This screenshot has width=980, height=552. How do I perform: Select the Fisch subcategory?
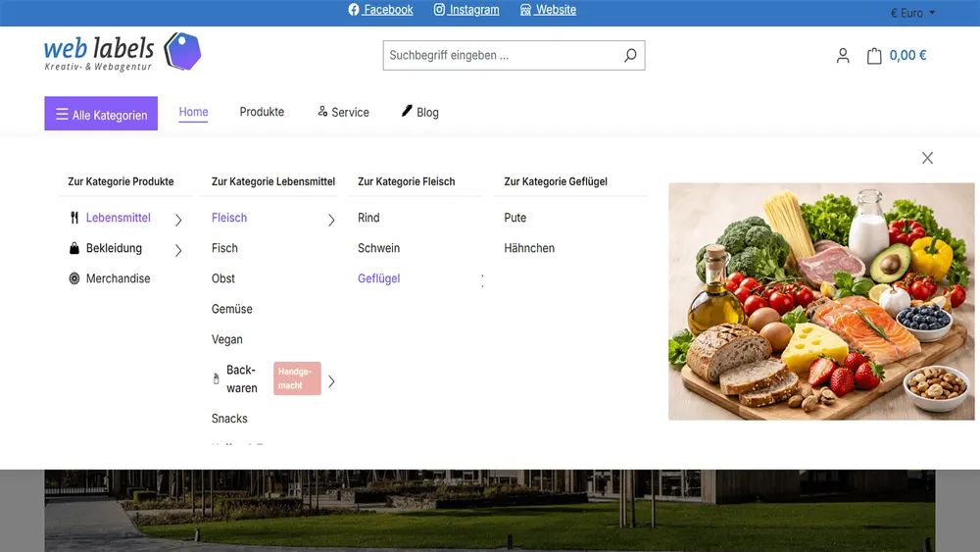pyautogui.click(x=224, y=248)
